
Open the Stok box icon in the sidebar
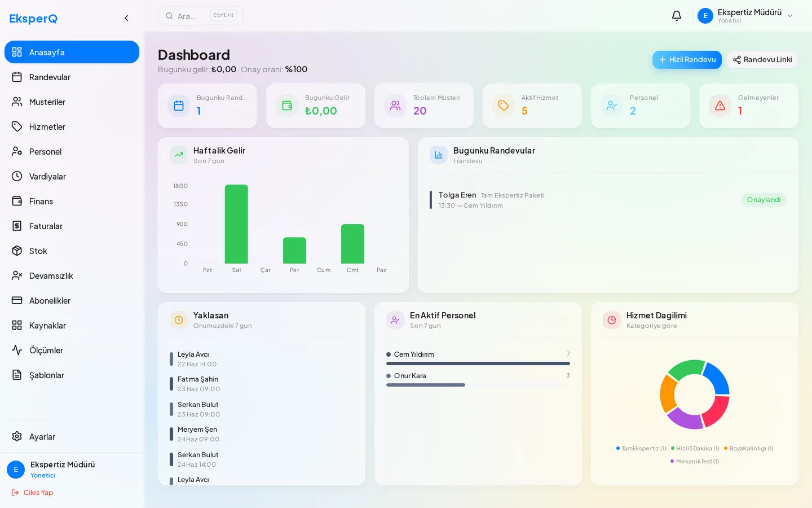(17, 251)
